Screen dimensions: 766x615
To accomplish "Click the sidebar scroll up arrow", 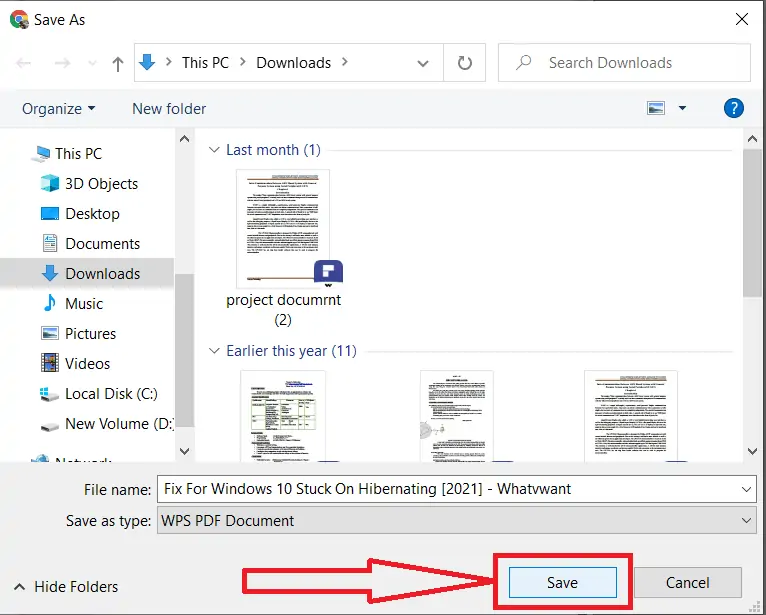I will click(185, 139).
